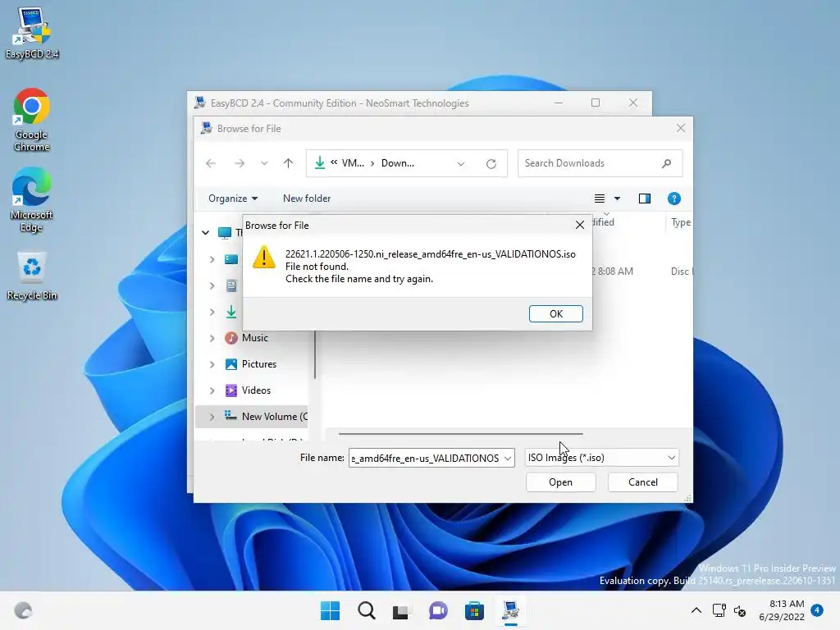Click the EasyBCD taskbar icon
This screenshot has width=840, height=630.
(510, 610)
